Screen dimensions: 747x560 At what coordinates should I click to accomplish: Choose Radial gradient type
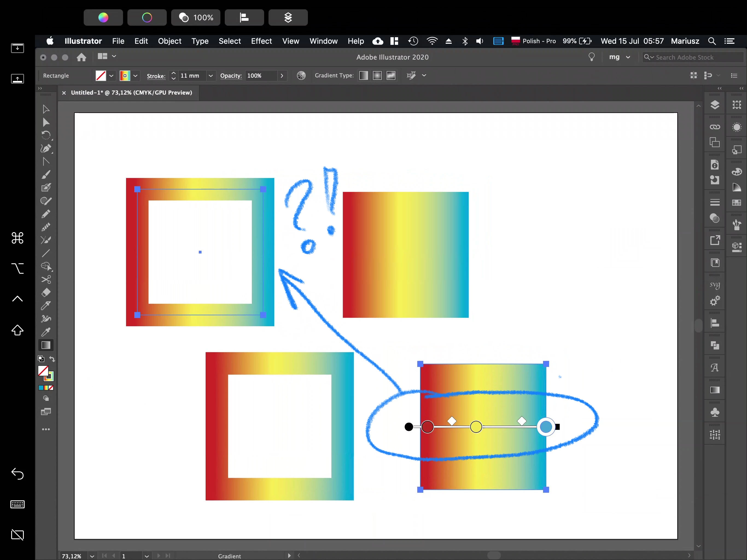(377, 76)
